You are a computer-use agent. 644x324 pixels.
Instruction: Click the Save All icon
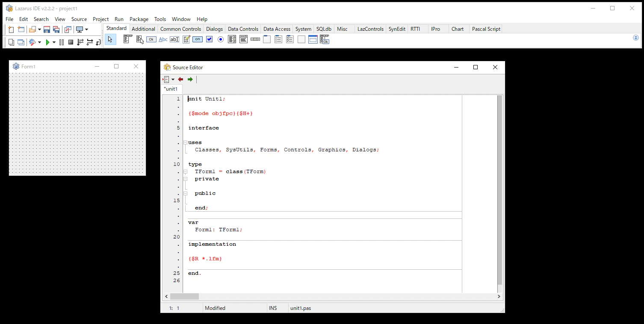click(56, 29)
